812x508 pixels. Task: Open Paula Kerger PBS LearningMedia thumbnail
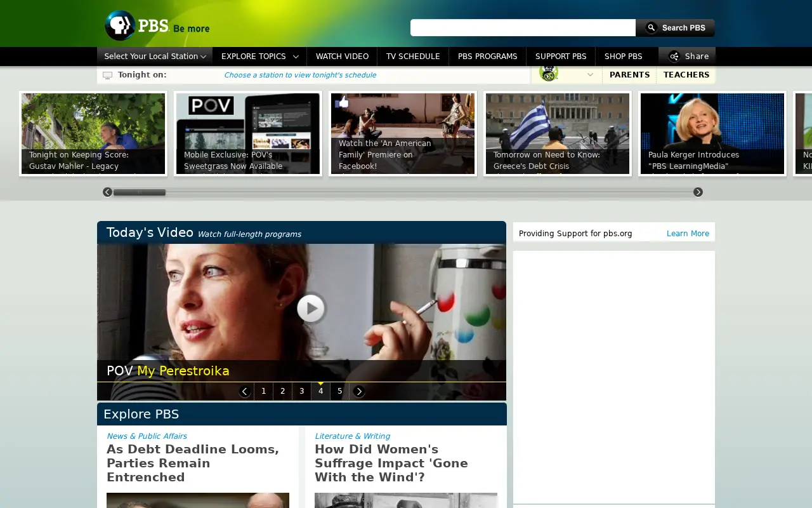(x=712, y=133)
